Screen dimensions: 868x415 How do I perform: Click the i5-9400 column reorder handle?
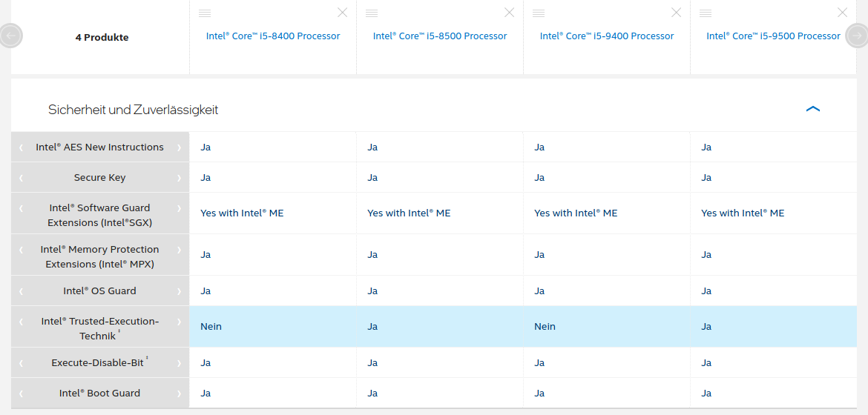point(539,13)
